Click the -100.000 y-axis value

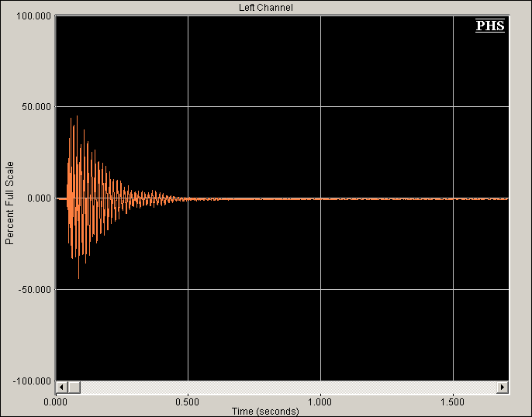32,381
